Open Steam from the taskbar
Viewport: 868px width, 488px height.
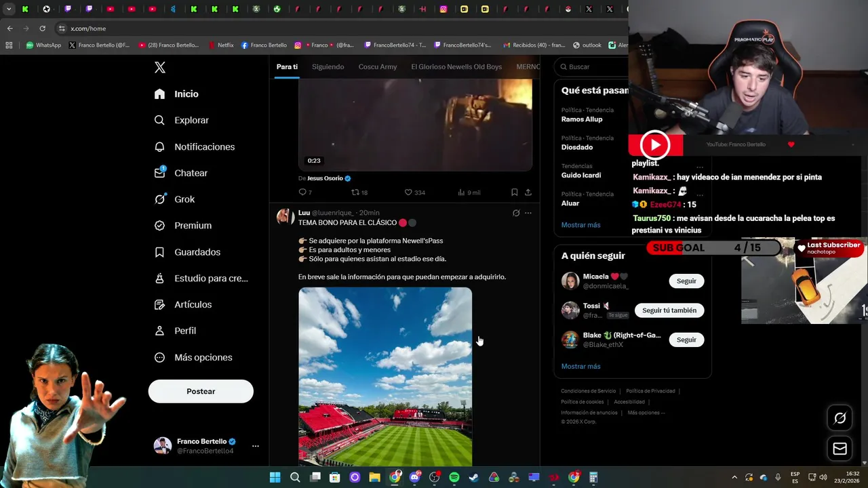point(474,477)
